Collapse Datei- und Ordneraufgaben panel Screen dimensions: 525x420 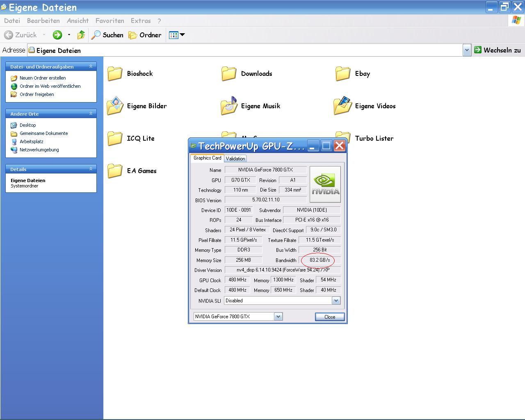(91, 66)
